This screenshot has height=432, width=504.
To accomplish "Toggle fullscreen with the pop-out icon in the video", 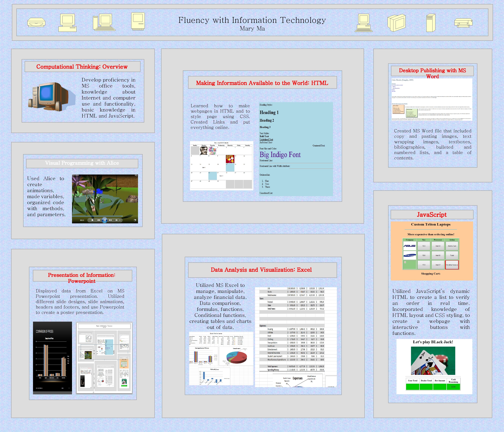I will click(135, 220).
